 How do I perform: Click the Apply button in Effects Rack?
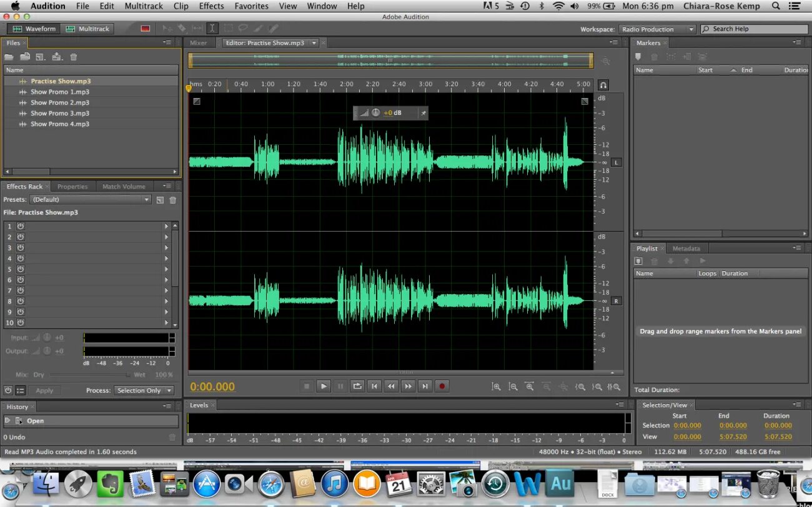45,390
